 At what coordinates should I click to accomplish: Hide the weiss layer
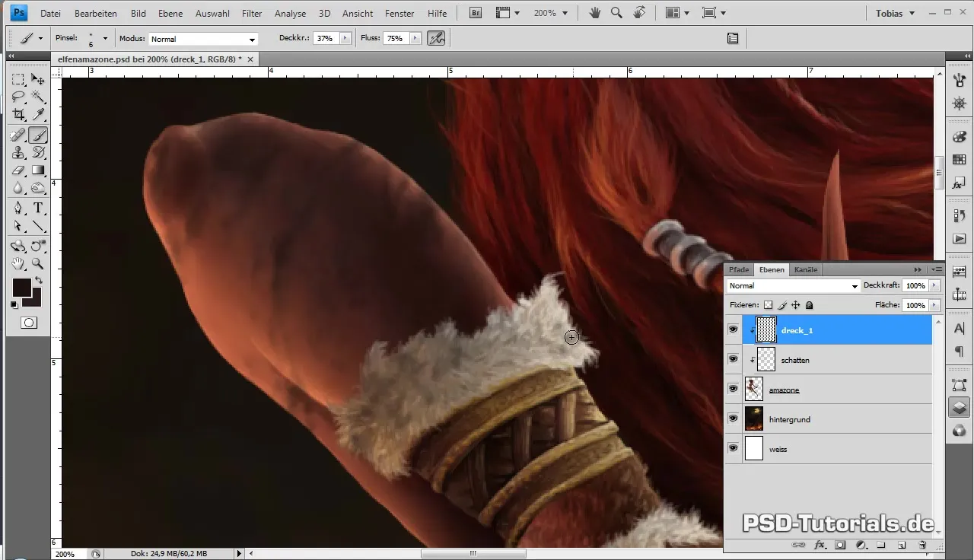[x=733, y=448]
